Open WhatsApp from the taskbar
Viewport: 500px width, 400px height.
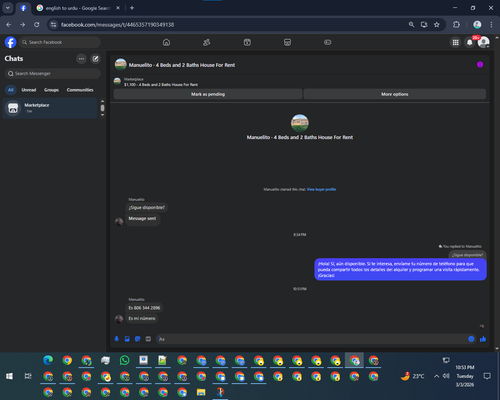(x=124, y=360)
